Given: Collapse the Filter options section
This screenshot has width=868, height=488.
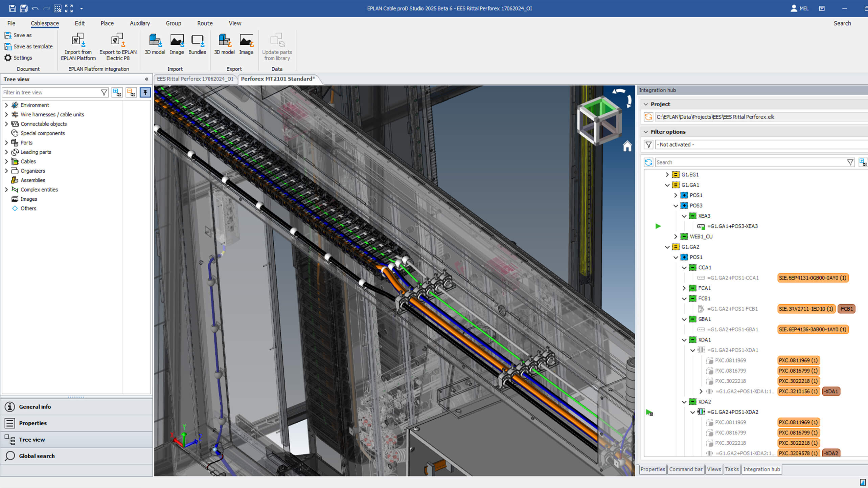Looking at the screenshot, I should 646,132.
